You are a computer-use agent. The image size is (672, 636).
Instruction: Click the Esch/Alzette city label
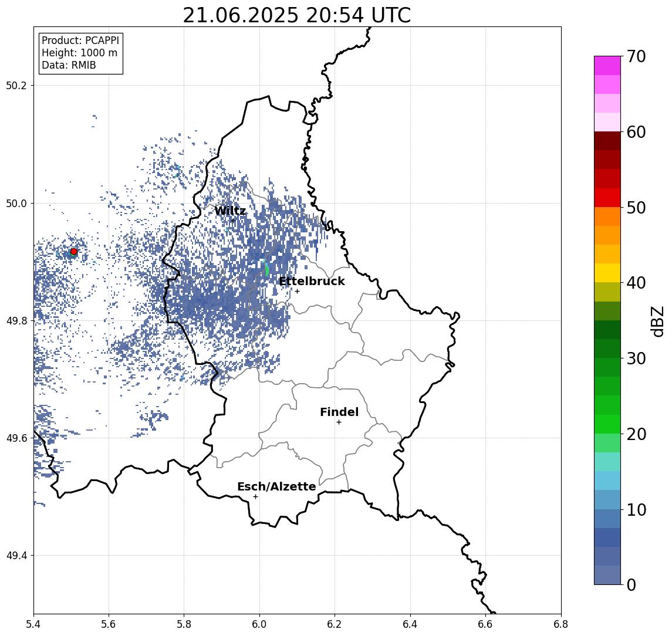coord(276,486)
